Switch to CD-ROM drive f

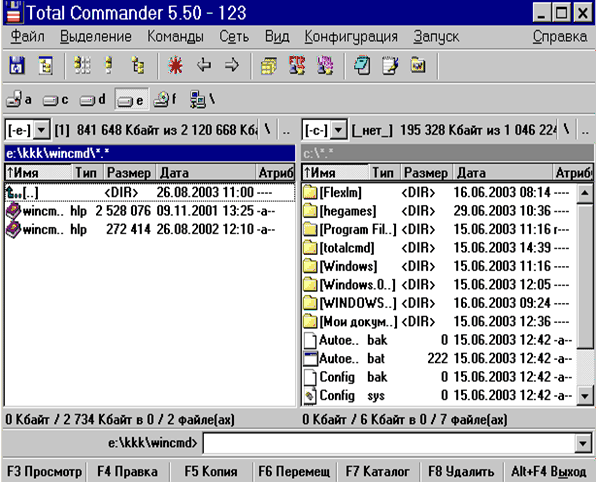pyautogui.click(x=166, y=100)
